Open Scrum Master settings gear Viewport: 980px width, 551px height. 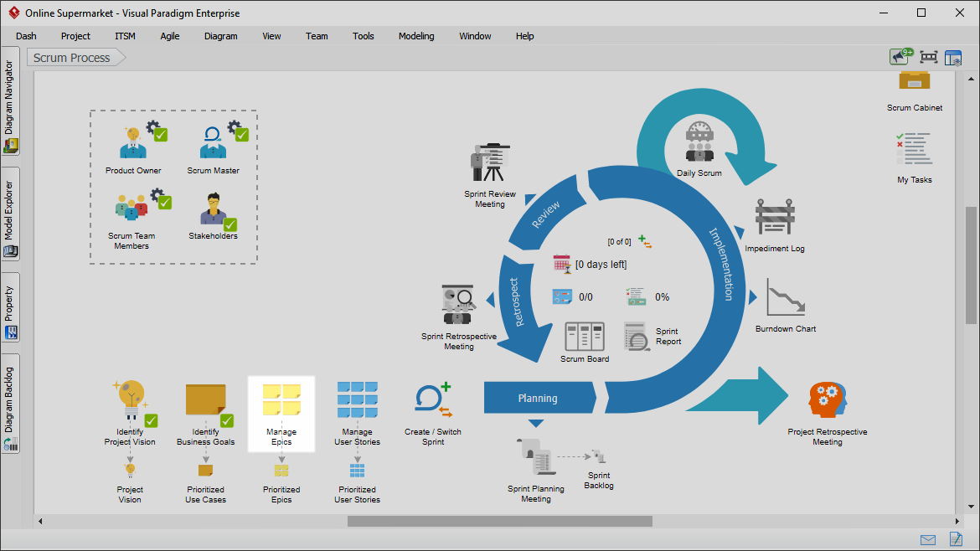235,126
